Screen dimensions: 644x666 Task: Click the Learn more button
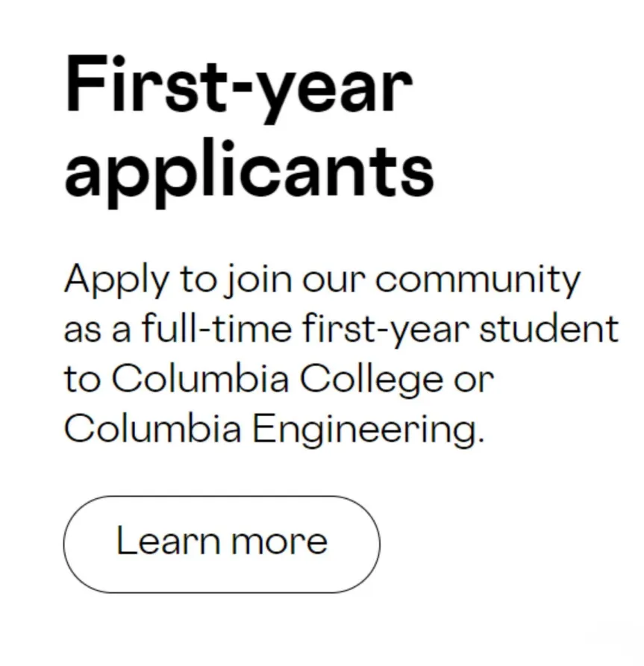point(222,544)
